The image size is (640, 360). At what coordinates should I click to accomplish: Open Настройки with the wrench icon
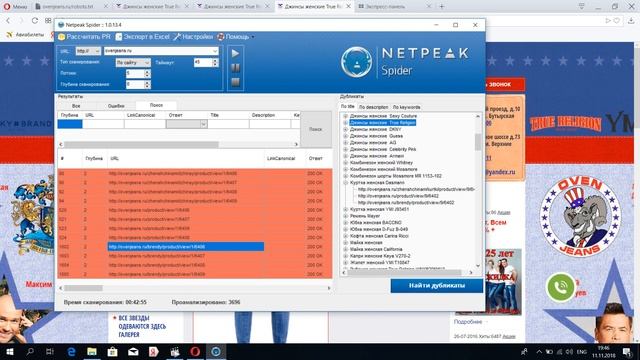[177, 37]
